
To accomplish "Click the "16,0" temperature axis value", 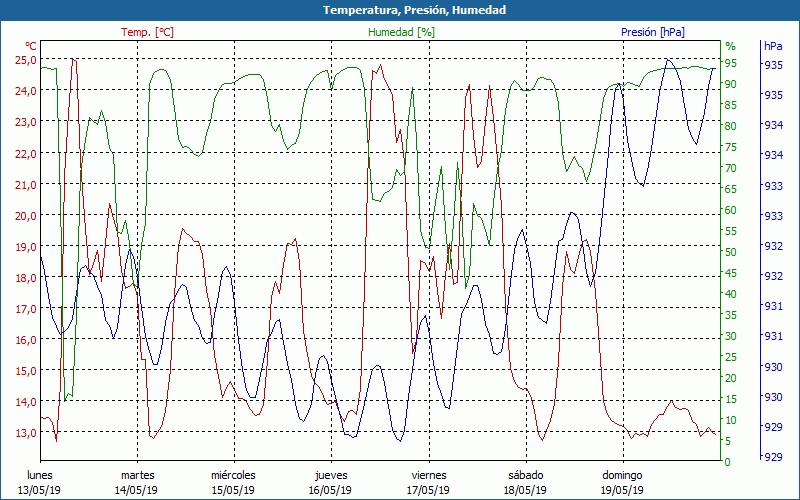I will [x=26, y=340].
